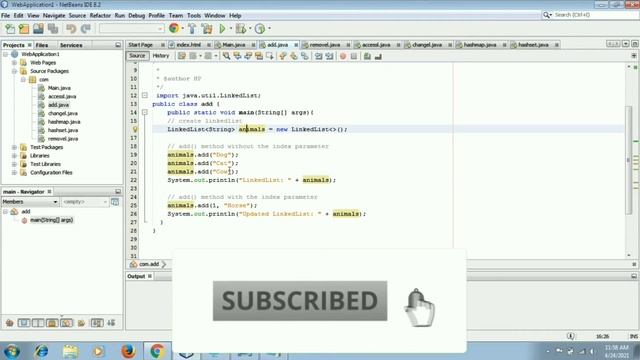Toggle Highlight Search in editor toolbar

(259, 56)
